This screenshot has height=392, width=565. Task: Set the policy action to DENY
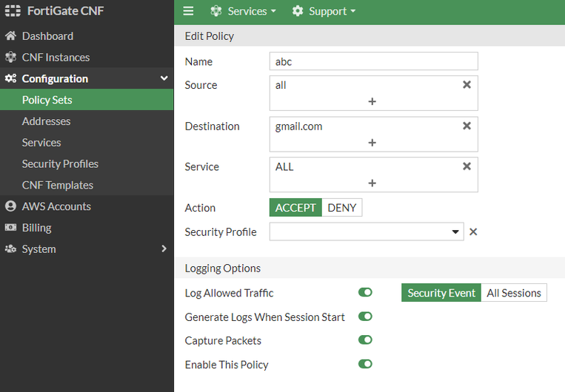342,208
